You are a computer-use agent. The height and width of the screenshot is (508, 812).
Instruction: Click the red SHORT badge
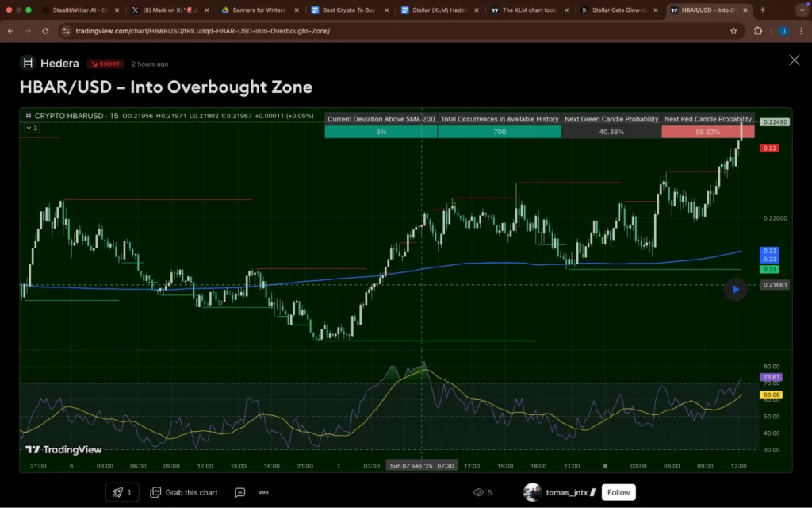click(105, 63)
